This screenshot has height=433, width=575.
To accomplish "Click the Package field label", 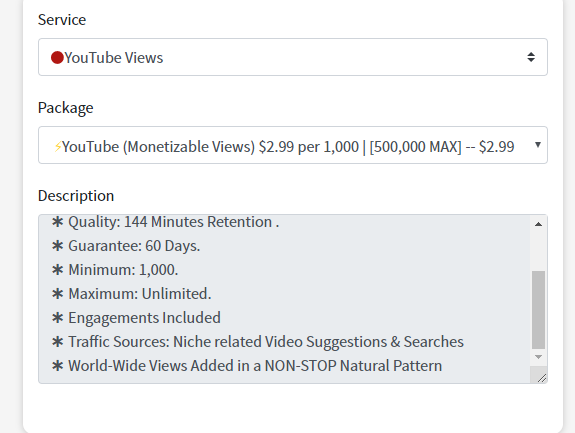I will click(x=66, y=108).
